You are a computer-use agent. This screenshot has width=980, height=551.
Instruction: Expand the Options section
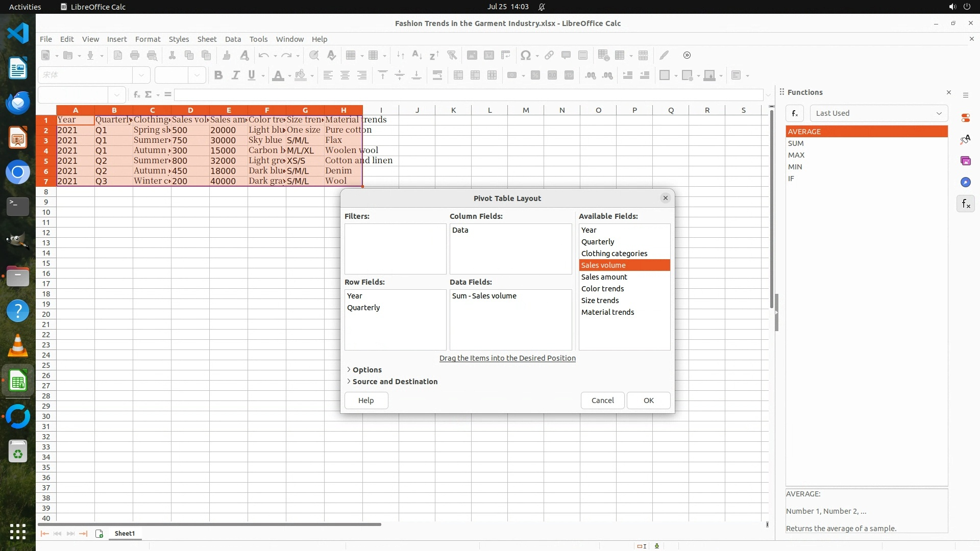366,370
